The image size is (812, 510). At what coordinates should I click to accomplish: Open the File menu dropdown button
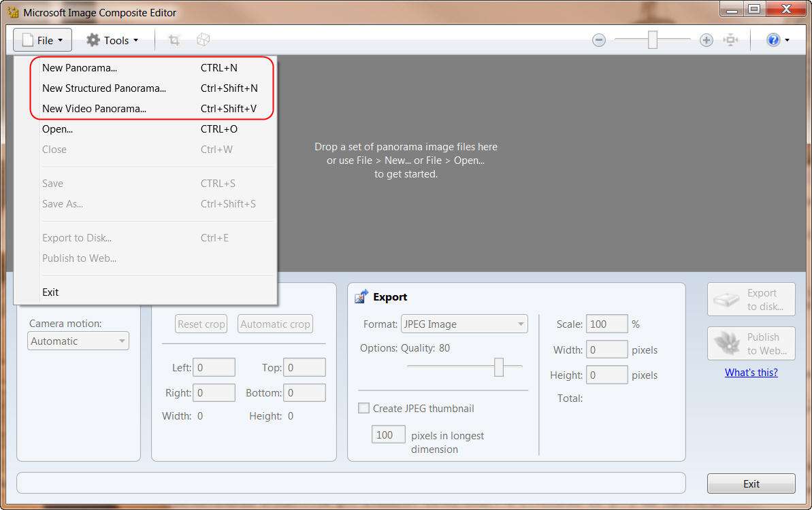[42, 41]
